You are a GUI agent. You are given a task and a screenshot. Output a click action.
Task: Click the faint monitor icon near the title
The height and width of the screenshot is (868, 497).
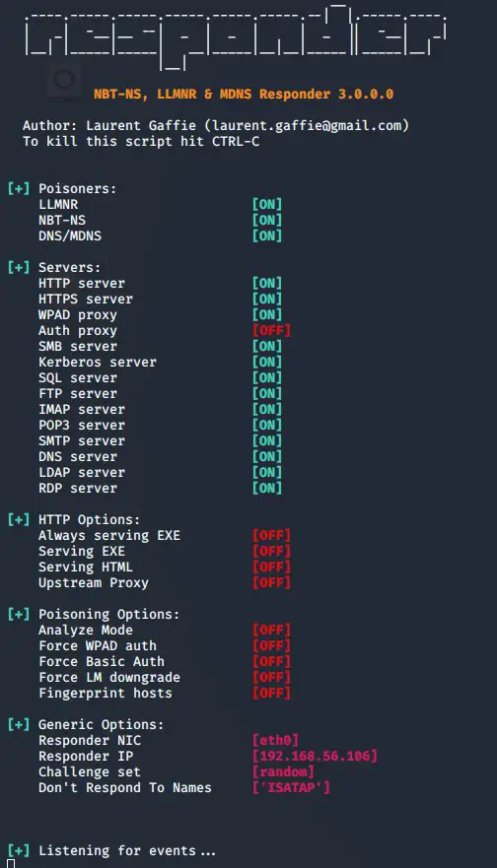64,83
